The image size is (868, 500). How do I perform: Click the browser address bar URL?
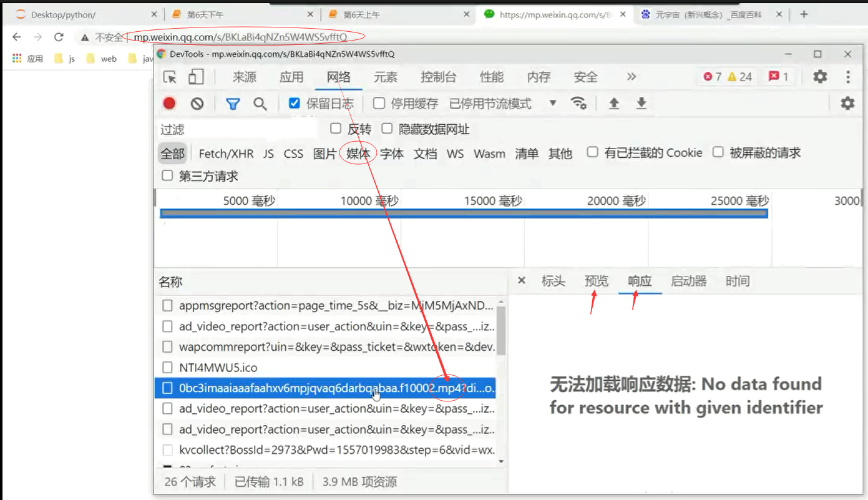pos(240,37)
